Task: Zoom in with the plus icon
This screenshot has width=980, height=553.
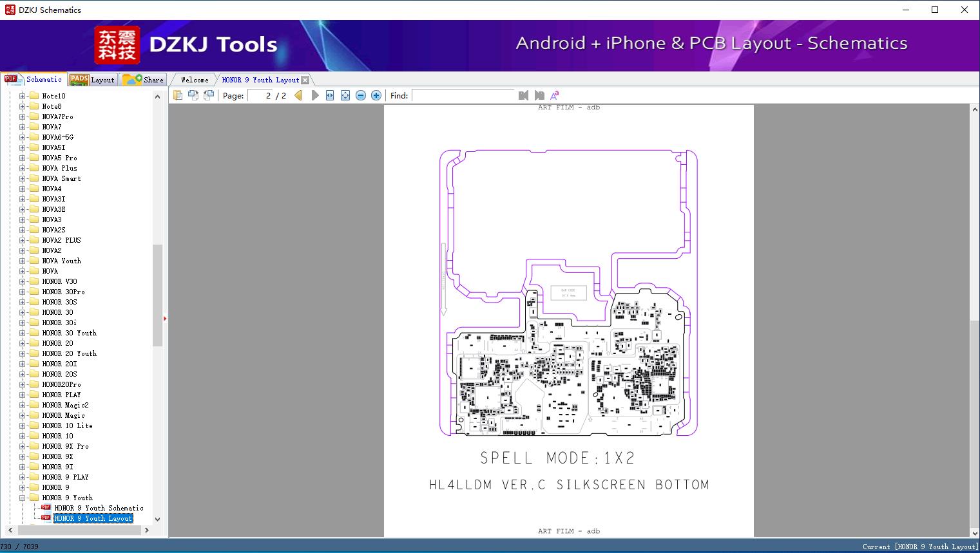Action: pyautogui.click(x=376, y=95)
